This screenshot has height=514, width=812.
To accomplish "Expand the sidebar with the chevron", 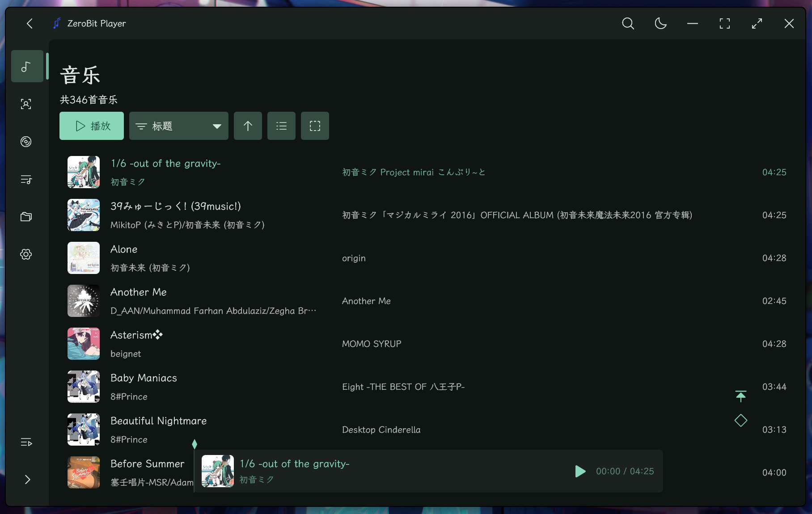I will pyautogui.click(x=28, y=480).
